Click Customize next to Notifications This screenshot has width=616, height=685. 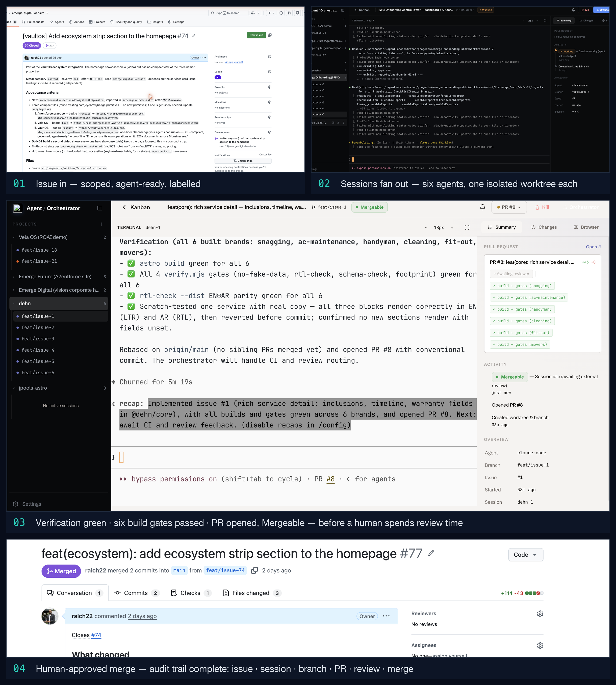[265, 154]
